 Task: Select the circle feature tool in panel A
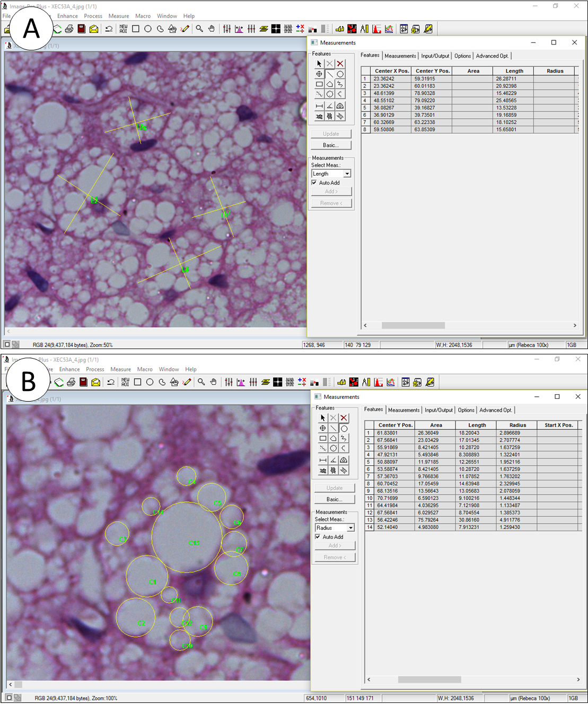[340, 74]
